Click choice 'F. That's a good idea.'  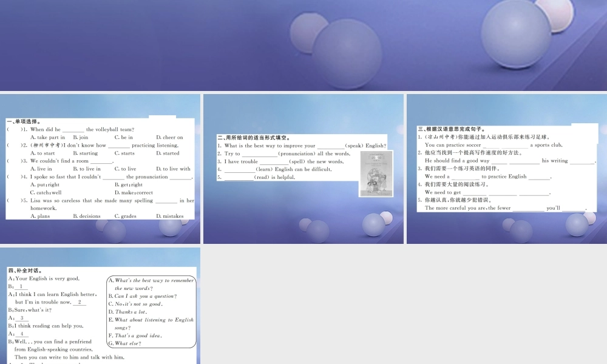click(135, 335)
